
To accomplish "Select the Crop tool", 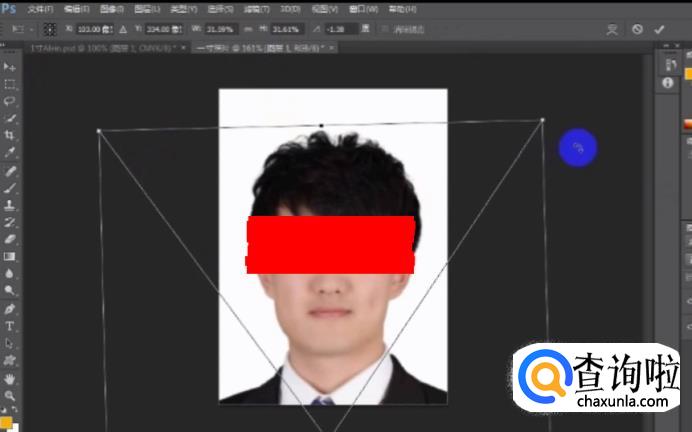I will (x=10, y=135).
